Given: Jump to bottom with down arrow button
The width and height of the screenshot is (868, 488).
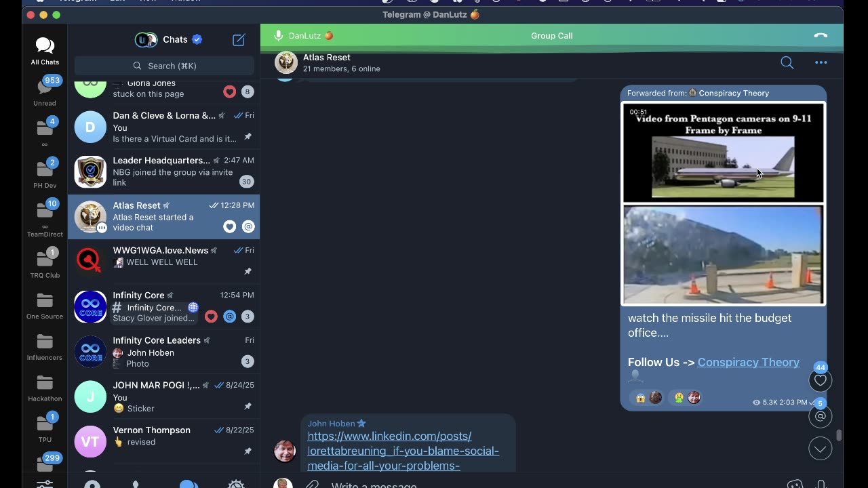Looking at the screenshot, I should tap(821, 449).
